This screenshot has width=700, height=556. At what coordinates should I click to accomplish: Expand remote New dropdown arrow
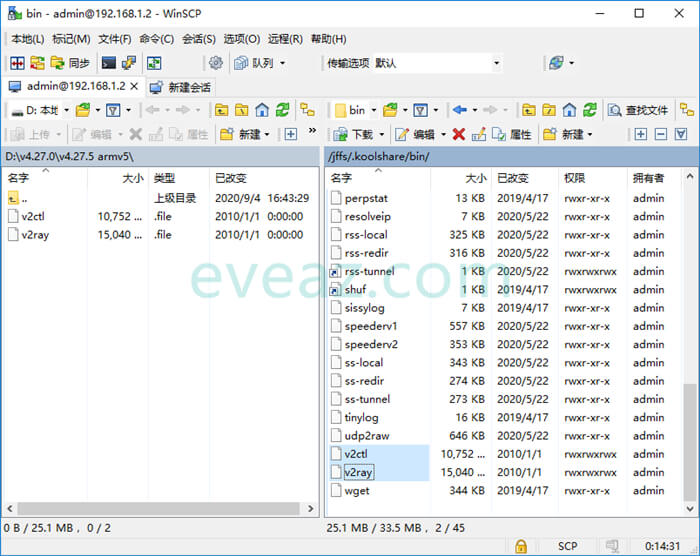(x=590, y=134)
